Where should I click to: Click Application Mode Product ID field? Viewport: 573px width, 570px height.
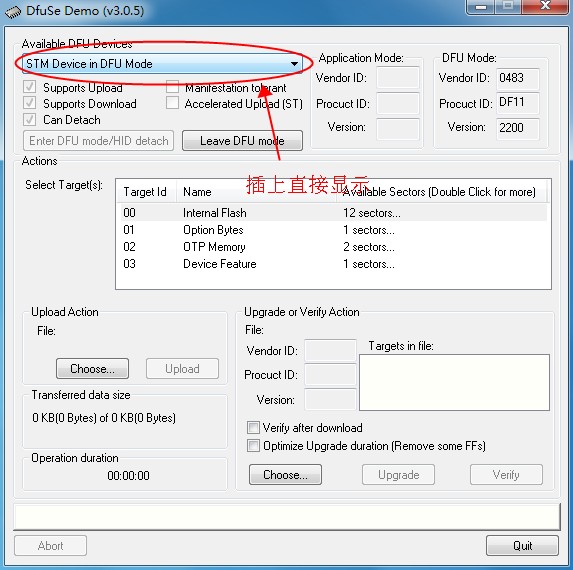(x=398, y=103)
